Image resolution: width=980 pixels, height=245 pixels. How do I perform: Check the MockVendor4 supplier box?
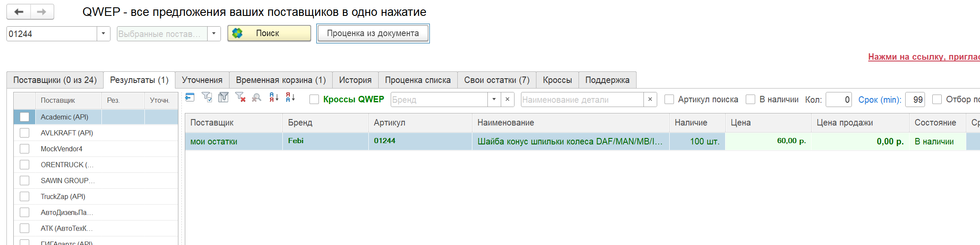[x=24, y=149]
